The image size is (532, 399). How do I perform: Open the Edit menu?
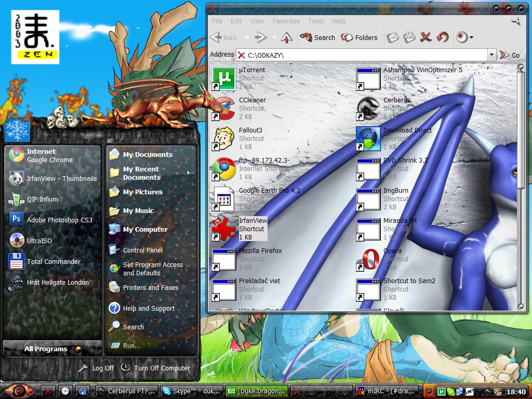point(236,21)
